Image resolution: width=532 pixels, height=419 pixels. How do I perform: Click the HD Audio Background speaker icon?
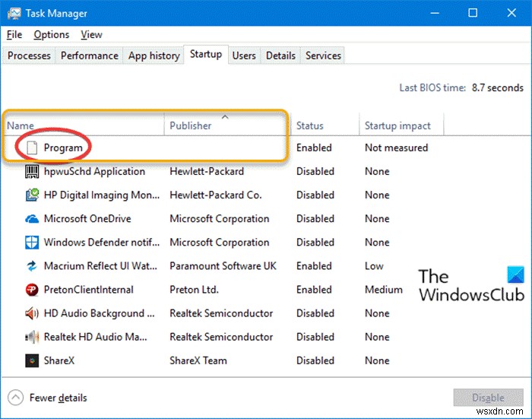coord(32,313)
